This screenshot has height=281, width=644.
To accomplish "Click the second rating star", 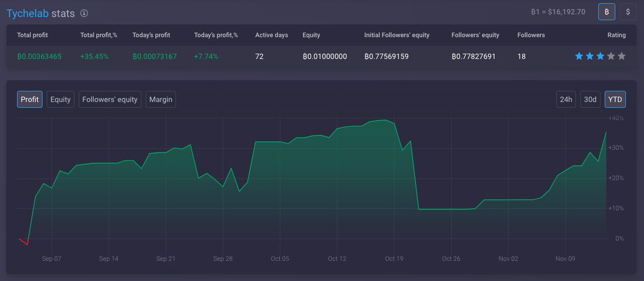I will [590, 56].
